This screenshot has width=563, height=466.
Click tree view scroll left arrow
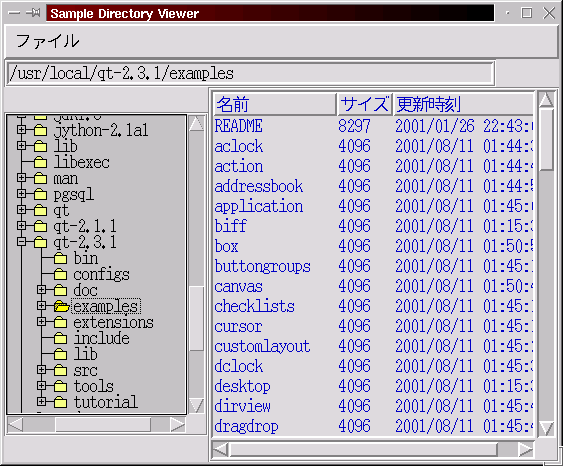tap(15, 425)
